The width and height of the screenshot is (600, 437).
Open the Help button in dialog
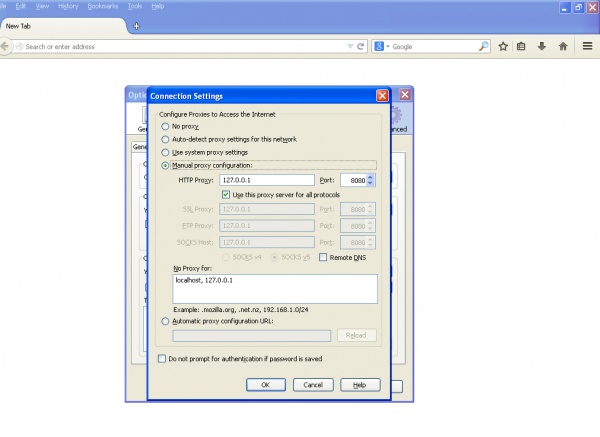[x=360, y=385]
